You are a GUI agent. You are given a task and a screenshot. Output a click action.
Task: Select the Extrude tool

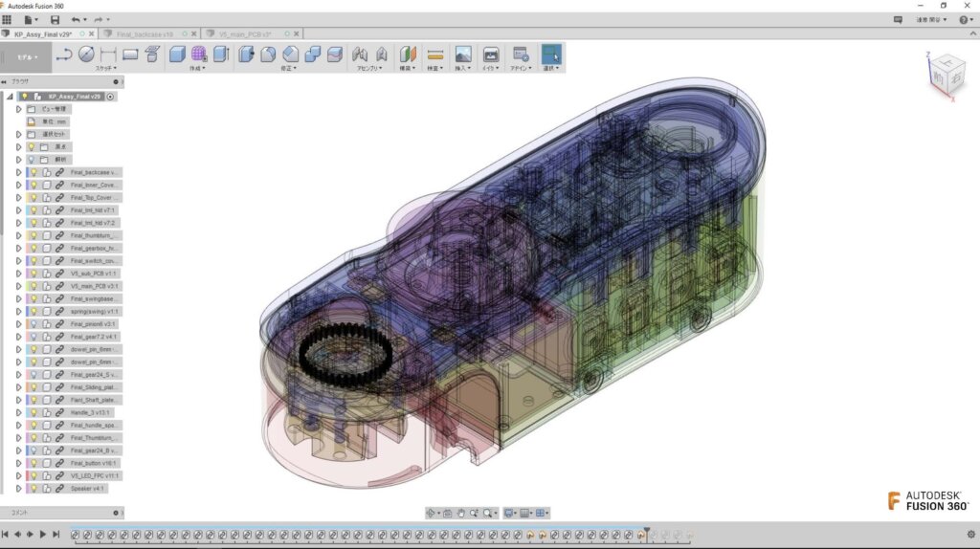pyautogui.click(x=221, y=55)
